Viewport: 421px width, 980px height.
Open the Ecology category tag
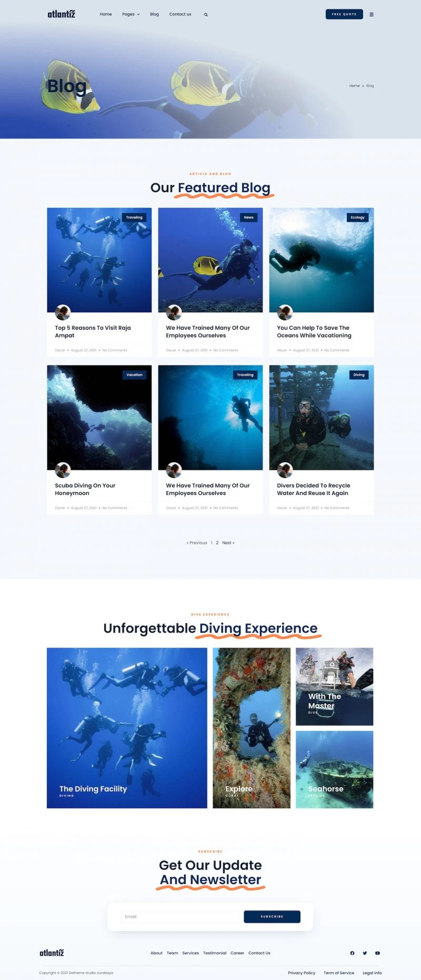click(x=357, y=217)
